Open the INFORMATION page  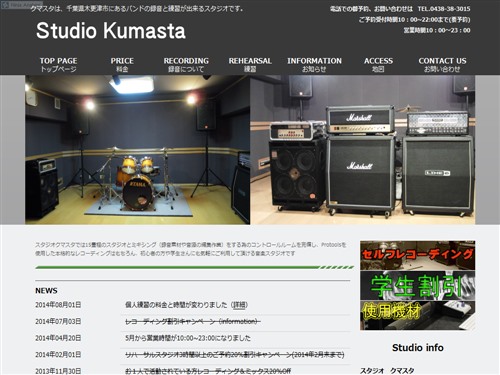(314, 65)
